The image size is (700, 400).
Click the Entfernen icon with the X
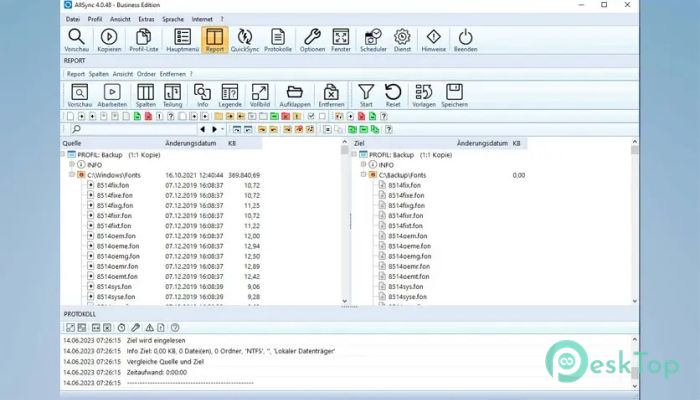(331, 92)
